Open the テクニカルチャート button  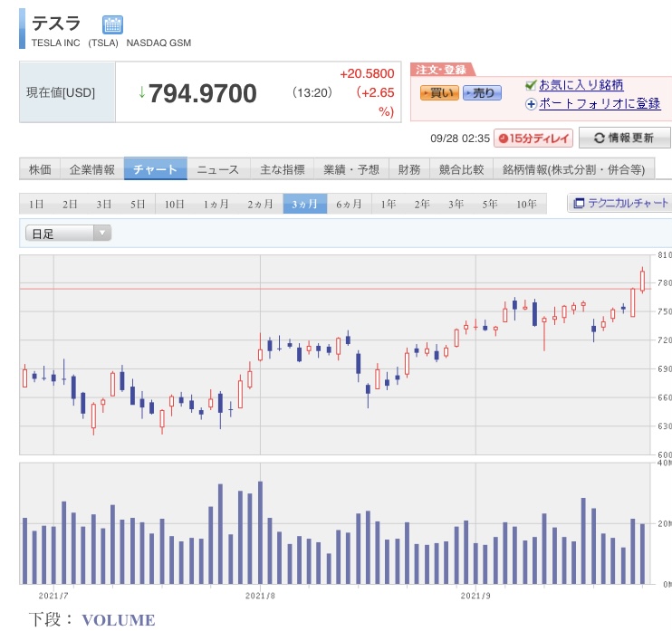point(620,203)
